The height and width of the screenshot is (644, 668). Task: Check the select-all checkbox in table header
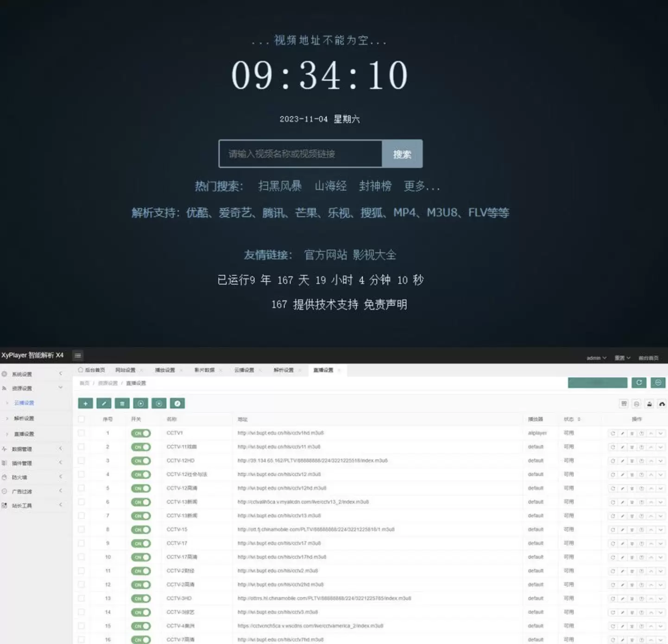coord(82,419)
